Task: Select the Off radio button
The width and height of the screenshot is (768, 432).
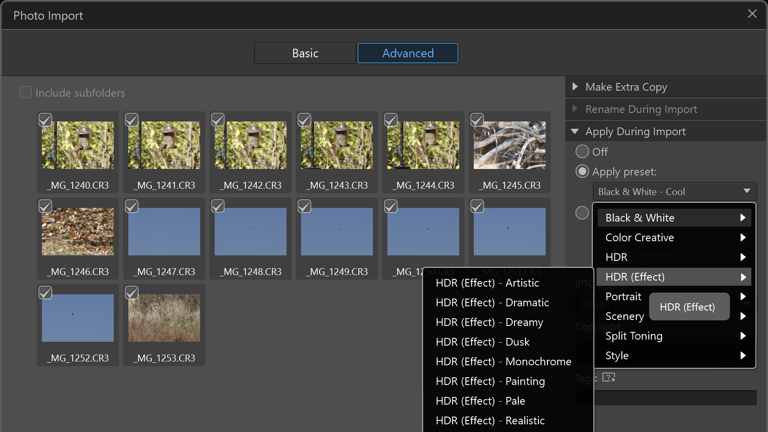Action: tap(582, 151)
